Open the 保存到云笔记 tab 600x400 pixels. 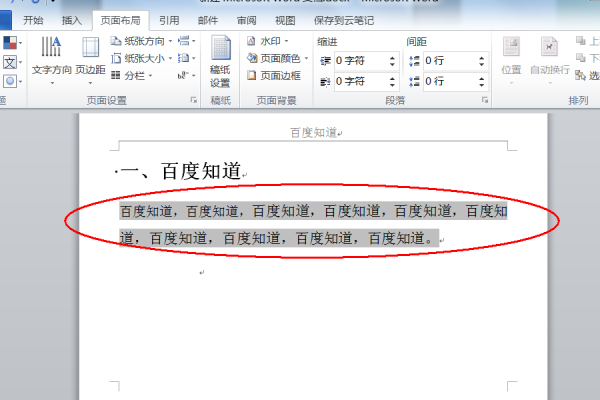point(344,20)
